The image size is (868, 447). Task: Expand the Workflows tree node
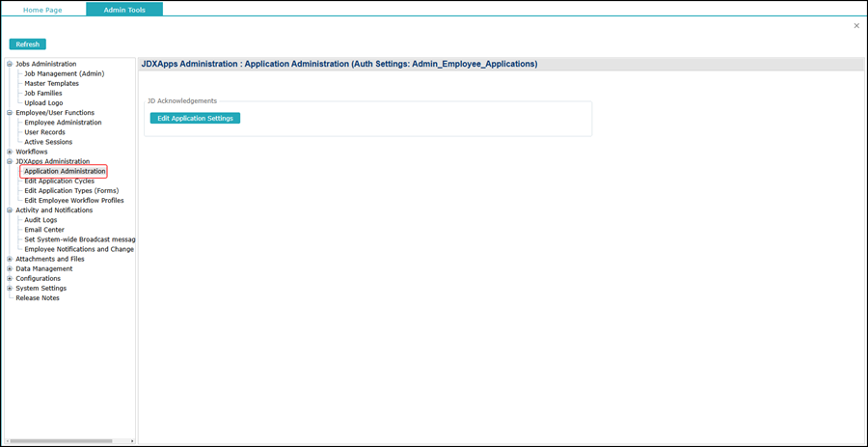tap(10, 153)
